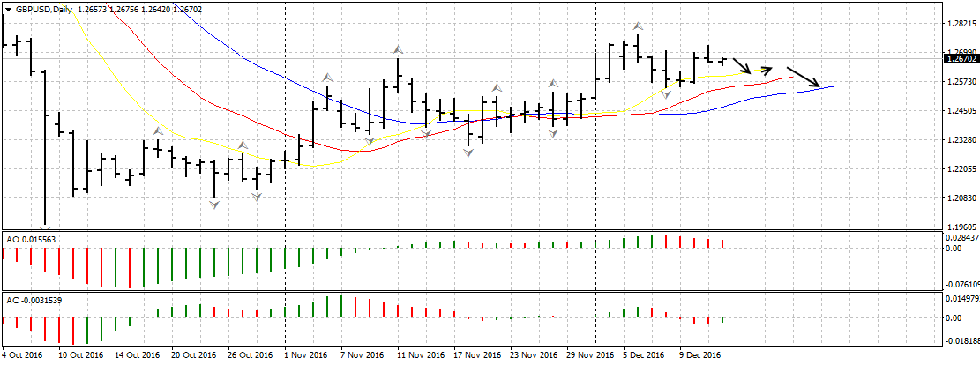Click the up fractal just right of 1 Nov separator
This screenshot has width=980, height=365.
pyautogui.click(x=327, y=78)
